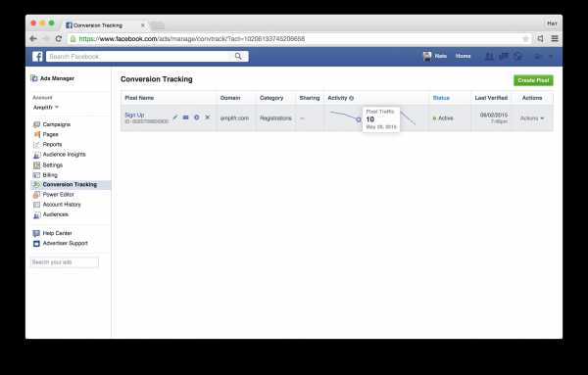
Task: Click the Create Pixel button
Action: pyautogui.click(x=533, y=80)
